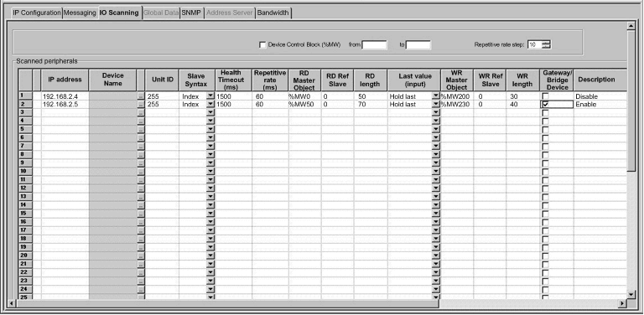Click the Health Timeout column header
The width and height of the screenshot is (644, 315).
pos(233,80)
